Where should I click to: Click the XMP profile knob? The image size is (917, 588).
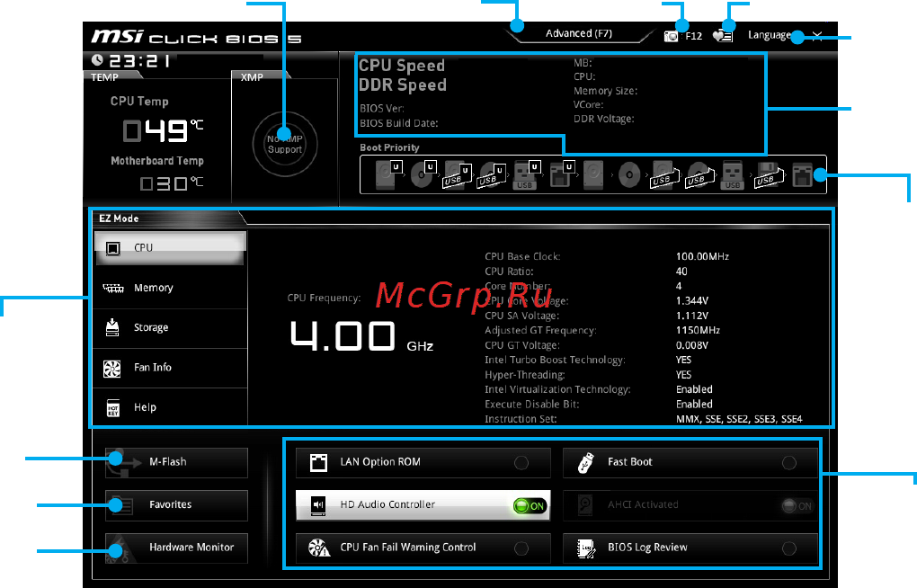tap(285, 144)
